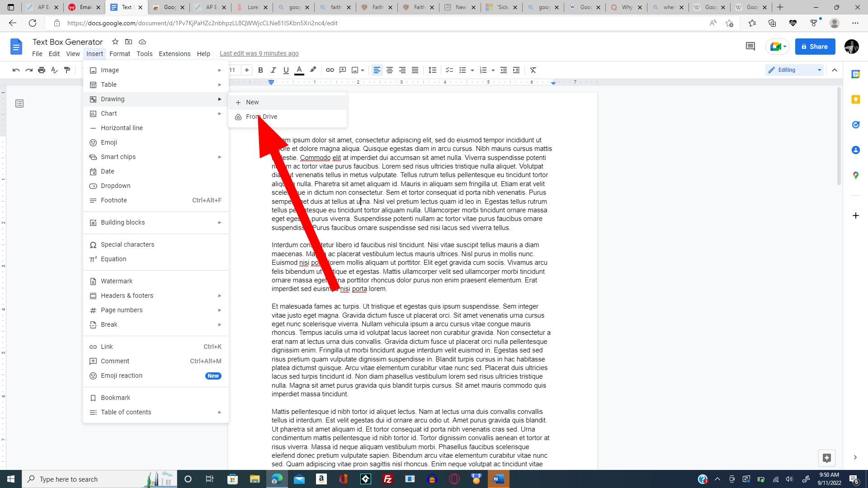Select Drawing > From Drive option
Viewport: 868px width, 488px height.
coord(261,116)
